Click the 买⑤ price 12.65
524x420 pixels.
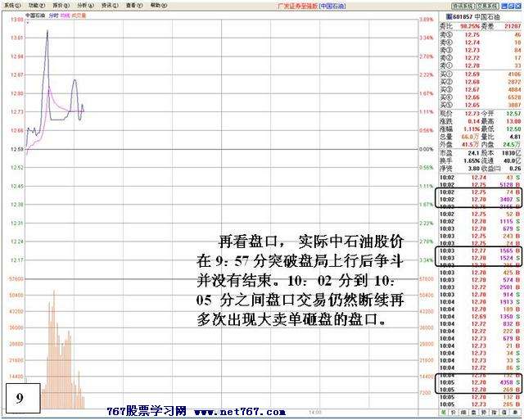click(x=472, y=105)
